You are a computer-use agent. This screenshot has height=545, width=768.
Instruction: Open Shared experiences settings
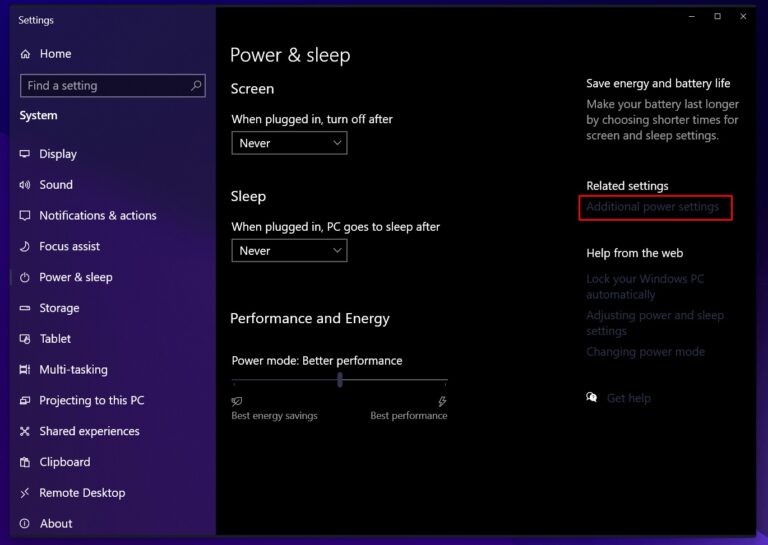(x=89, y=431)
